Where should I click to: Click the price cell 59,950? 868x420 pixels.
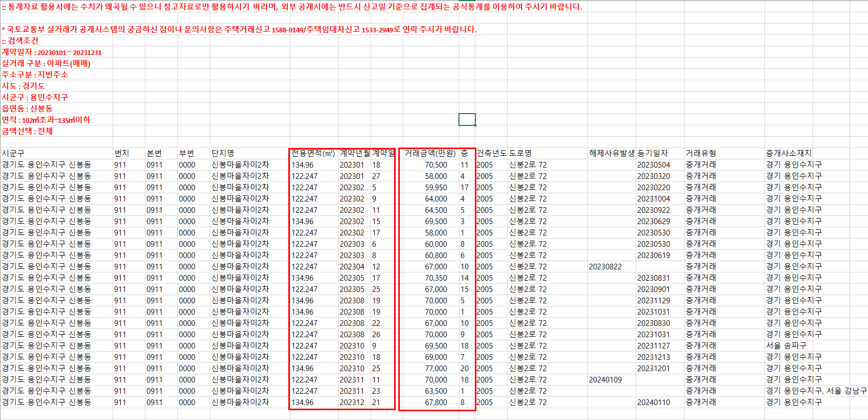pyautogui.click(x=431, y=188)
